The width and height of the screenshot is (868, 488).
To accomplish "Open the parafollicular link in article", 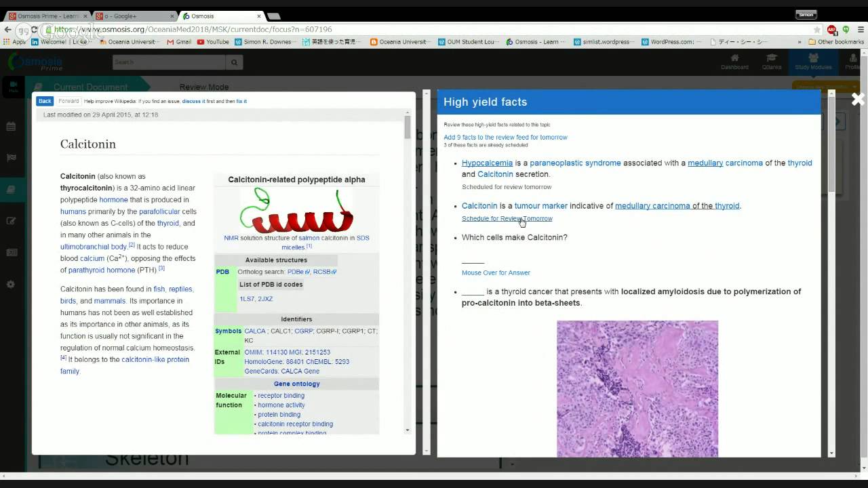I will pos(159,211).
